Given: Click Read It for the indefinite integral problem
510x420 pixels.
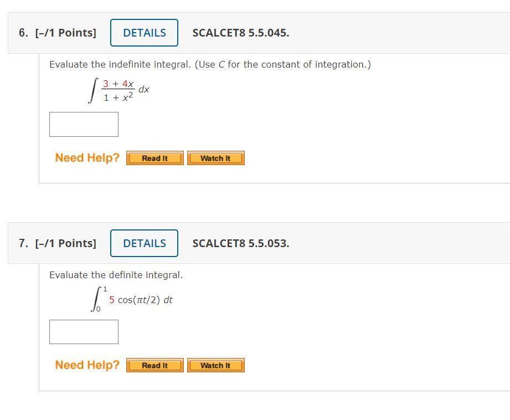Looking at the screenshot, I should (154, 158).
